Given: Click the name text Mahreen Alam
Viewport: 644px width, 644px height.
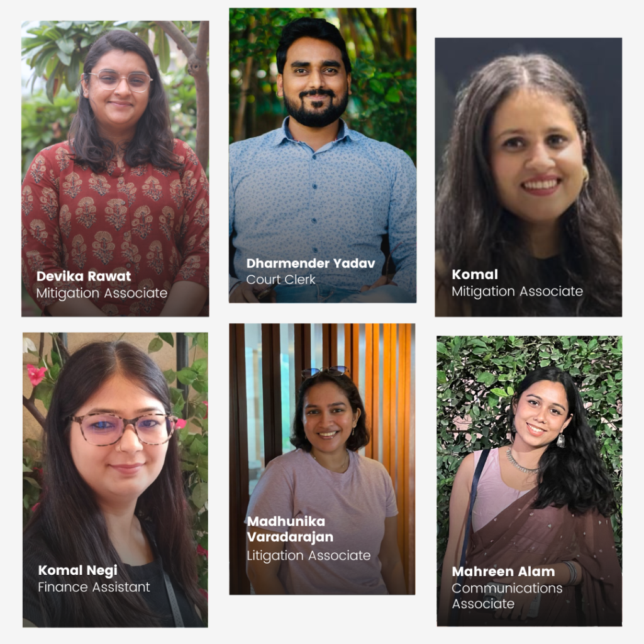Looking at the screenshot, I should click(x=503, y=571).
